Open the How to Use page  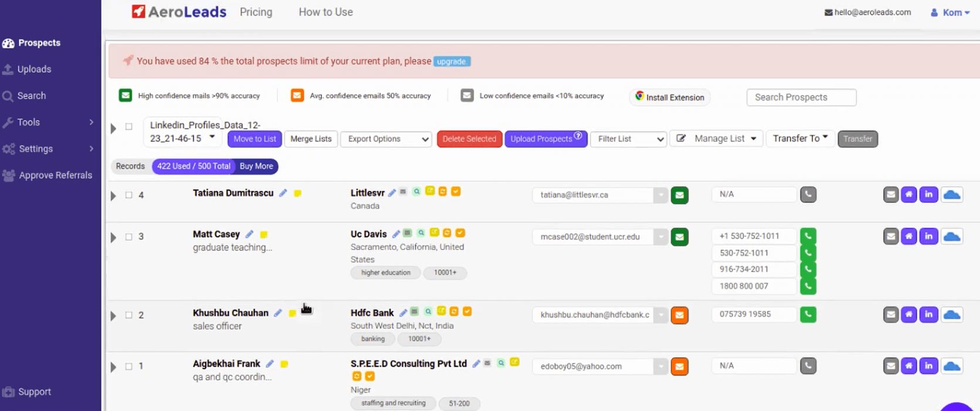[325, 12]
